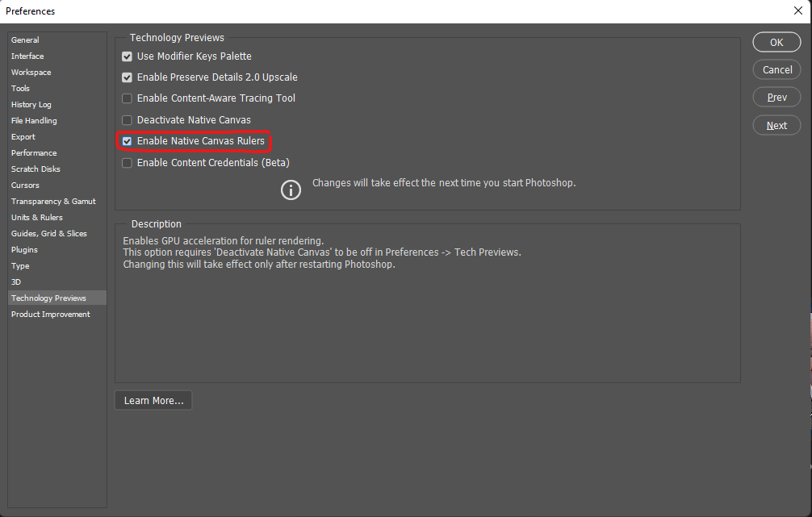Enable Content-Aware Tracing Tool
This screenshot has height=517, width=812.
[127, 98]
